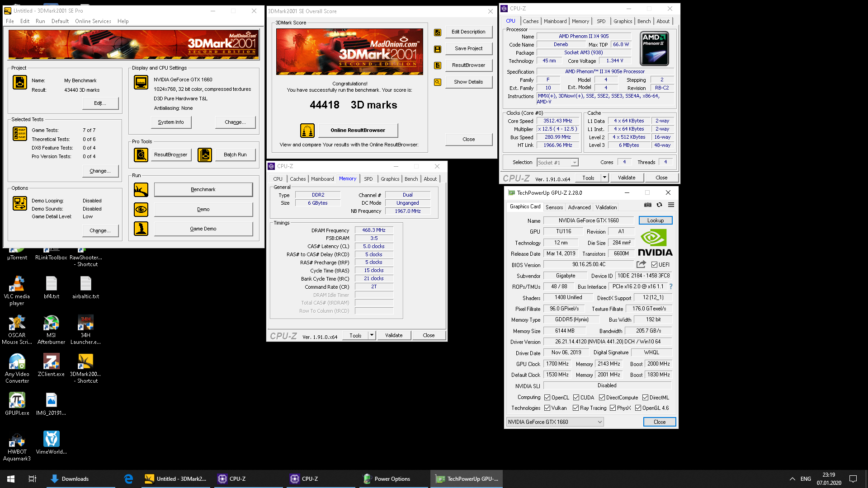This screenshot has height=488, width=868.
Task: Click the Project icon in 3DMark
Action: (x=20, y=82)
